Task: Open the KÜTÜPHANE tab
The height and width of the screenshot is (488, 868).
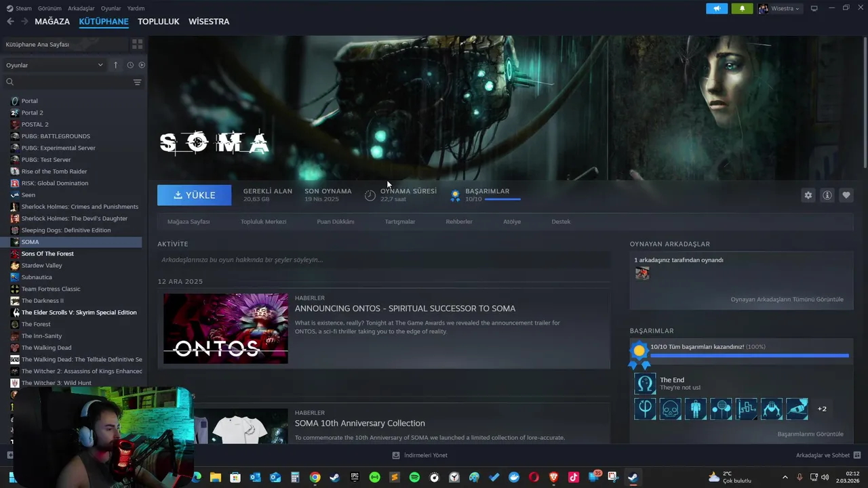Action: [x=104, y=22]
